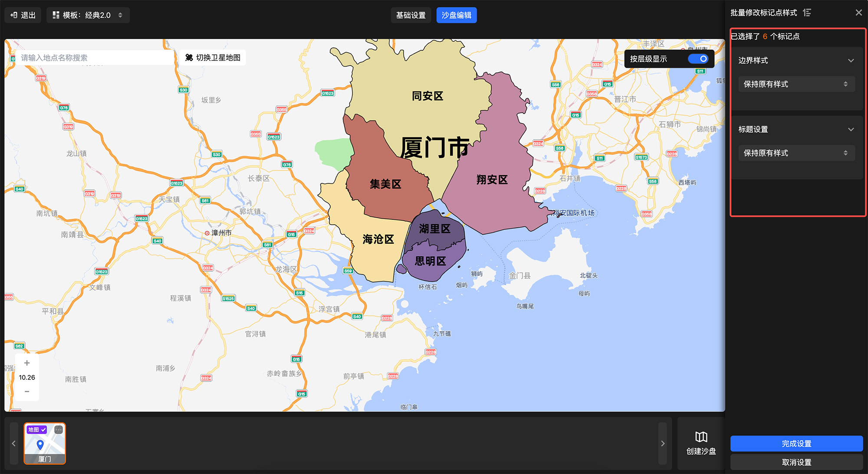Close the batch marker style panel
Screen dimensions: 868x474
858,13
